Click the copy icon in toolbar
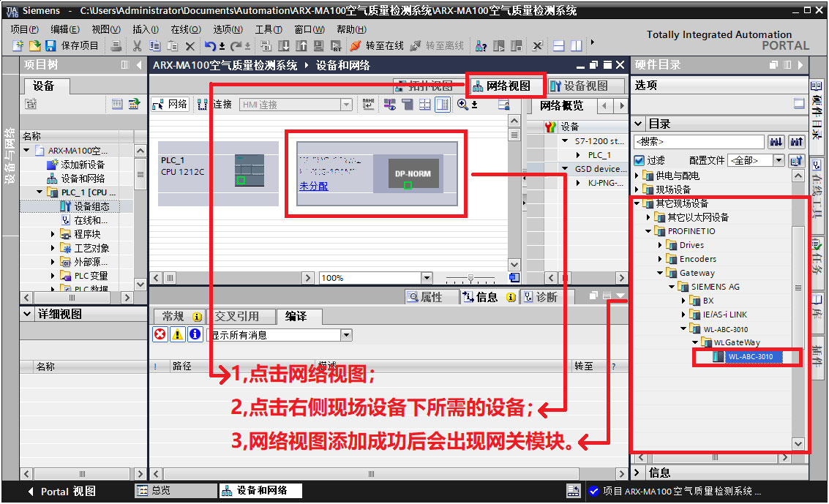This screenshot has height=504, width=829. [x=154, y=46]
